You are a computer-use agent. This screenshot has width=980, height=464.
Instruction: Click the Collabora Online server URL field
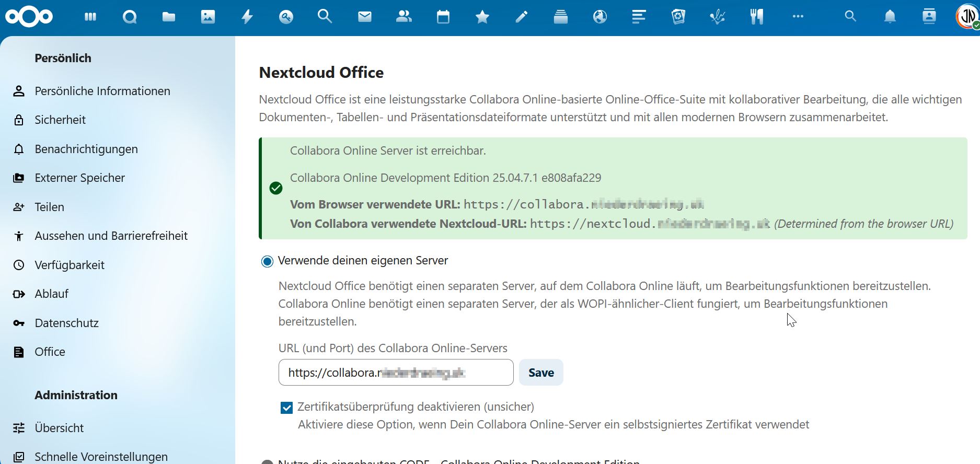click(x=396, y=373)
